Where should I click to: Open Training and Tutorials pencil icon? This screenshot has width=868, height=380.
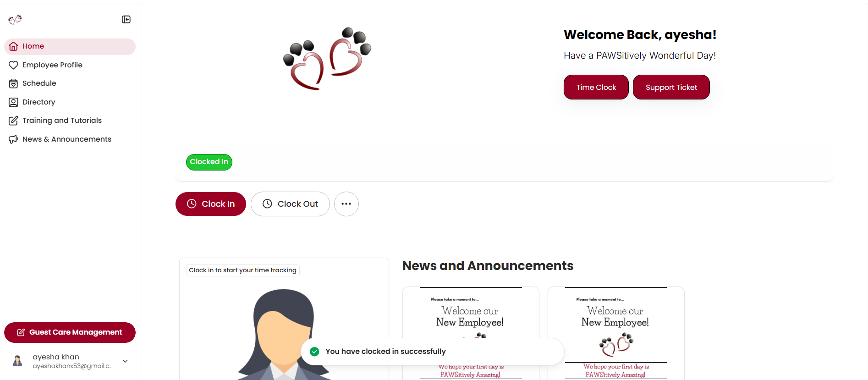[13, 121]
